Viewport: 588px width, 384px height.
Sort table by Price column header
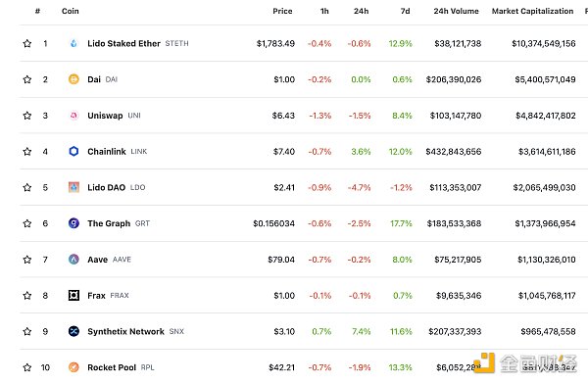point(282,11)
